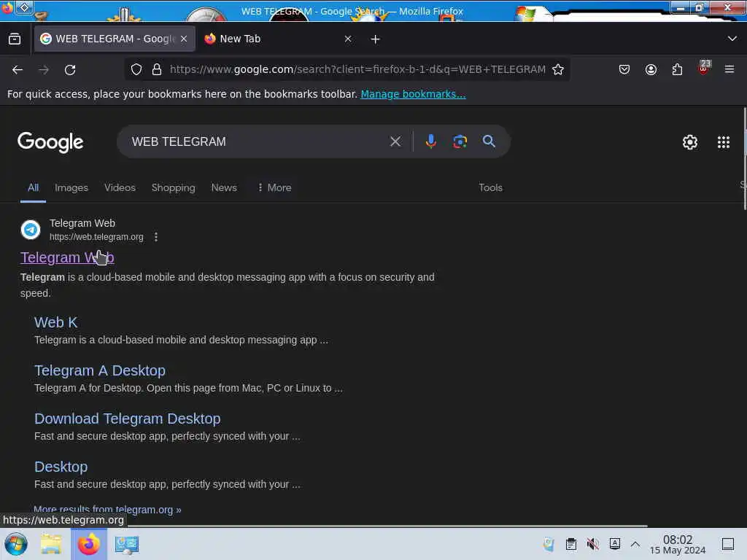
Task: Open clipboard manager tray icon
Action: (x=570, y=544)
